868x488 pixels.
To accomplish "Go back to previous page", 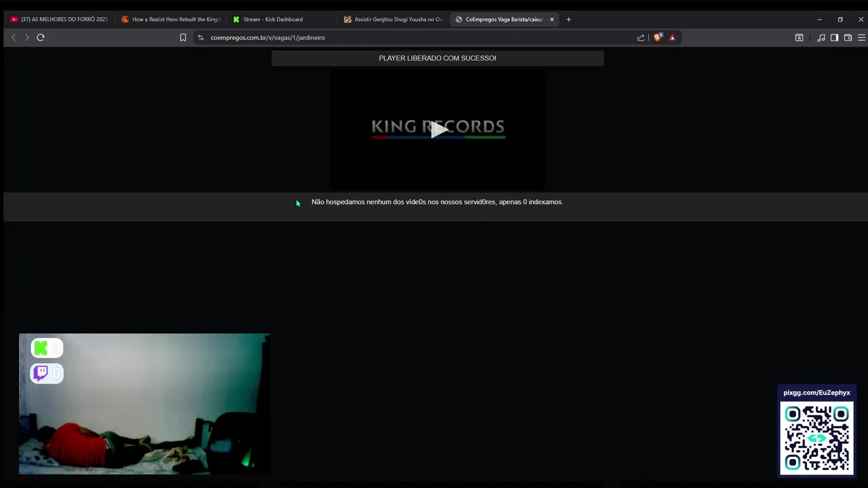I will (x=14, y=37).
